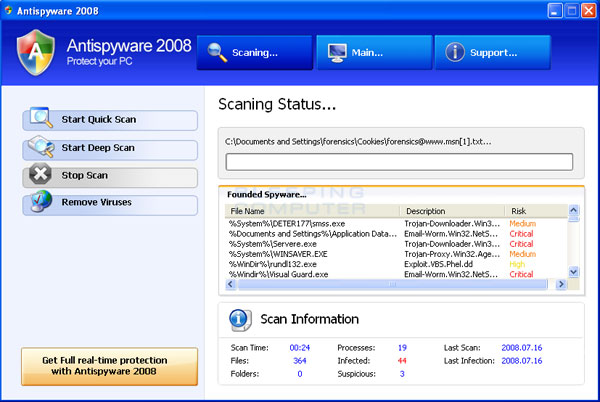Click the High risk value
Image resolution: width=600 pixels, height=402 pixels.
[x=517, y=264]
